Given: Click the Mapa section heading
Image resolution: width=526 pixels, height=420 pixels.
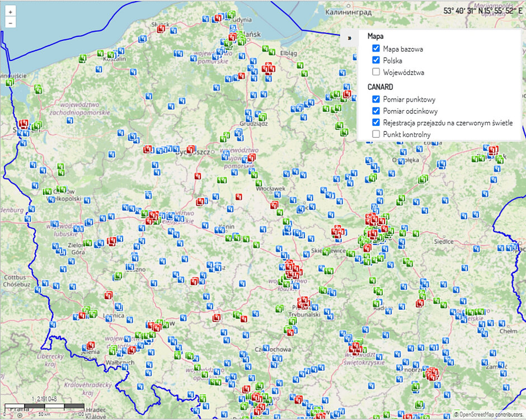Looking at the screenshot, I should pos(375,36).
